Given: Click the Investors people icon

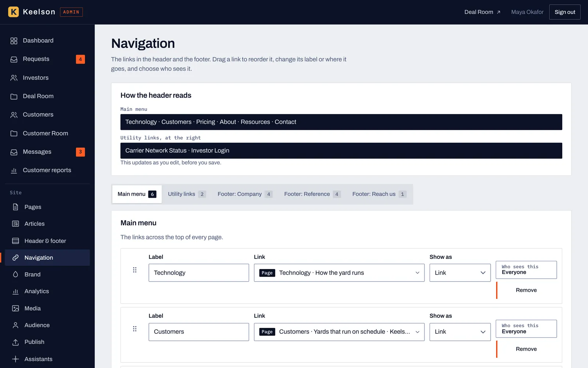Looking at the screenshot, I should click(x=14, y=78).
